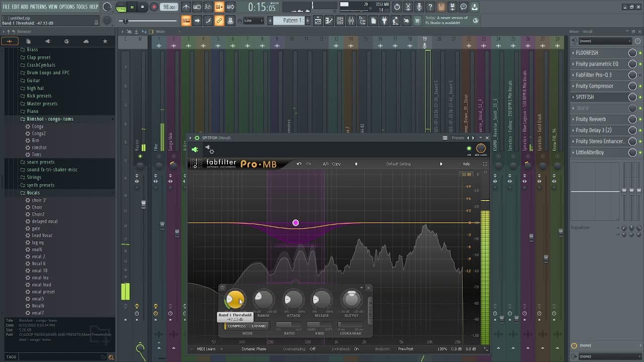Image resolution: width=644 pixels, height=362 pixels.
Task: Click the Undo history toolbar icon
Action: tap(397, 7)
